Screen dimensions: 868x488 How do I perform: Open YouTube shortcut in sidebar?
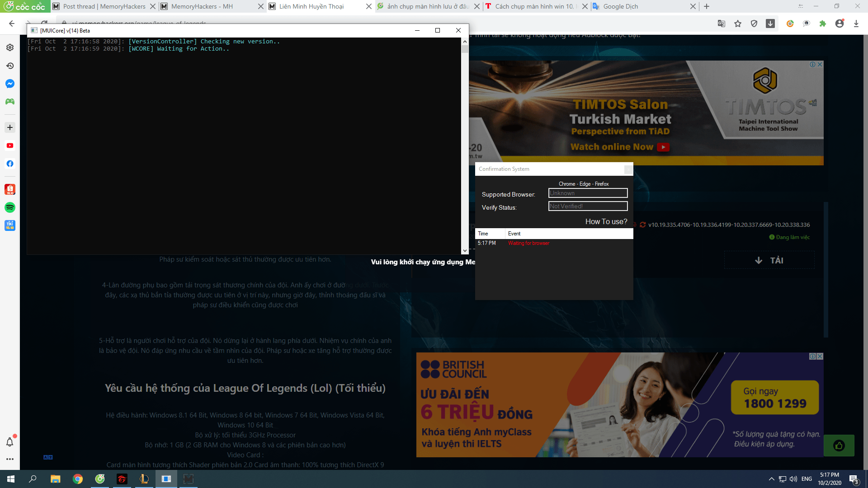[x=10, y=145]
